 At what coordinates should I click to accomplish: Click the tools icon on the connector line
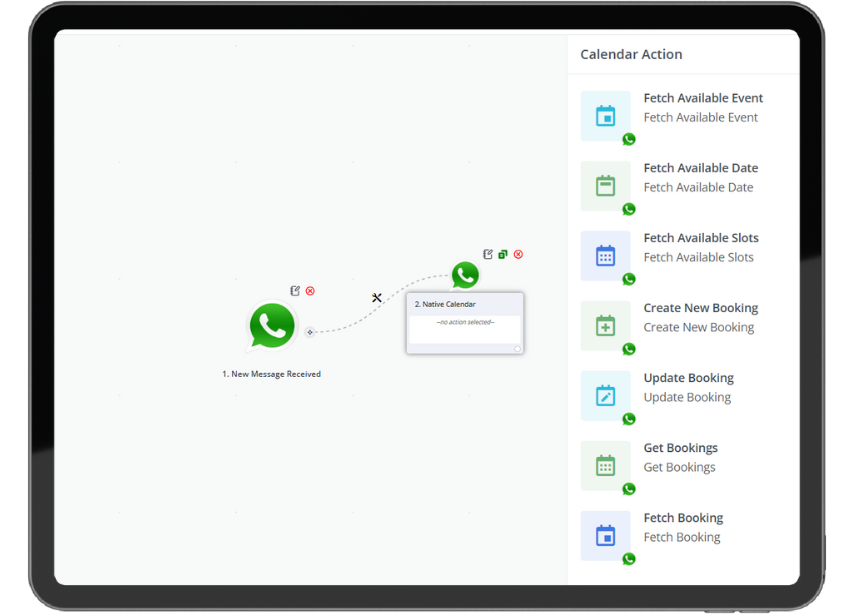377,298
